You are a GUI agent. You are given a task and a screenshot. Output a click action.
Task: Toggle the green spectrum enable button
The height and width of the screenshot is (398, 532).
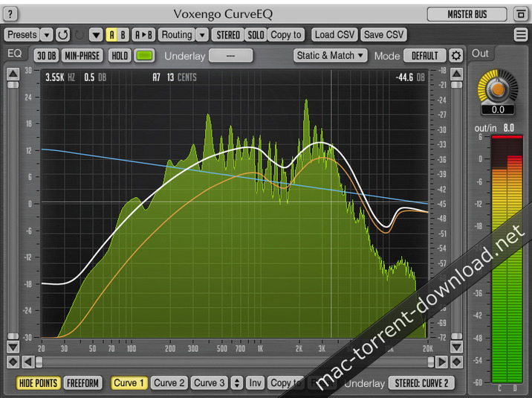pos(145,55)
